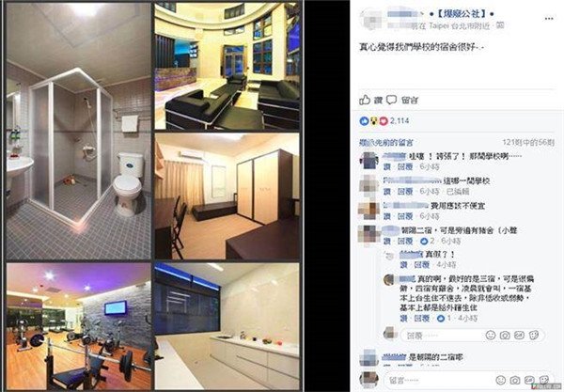
Task: Click the speech bubble comment icon
Action: pyautogui.click(x=391, y=100)
